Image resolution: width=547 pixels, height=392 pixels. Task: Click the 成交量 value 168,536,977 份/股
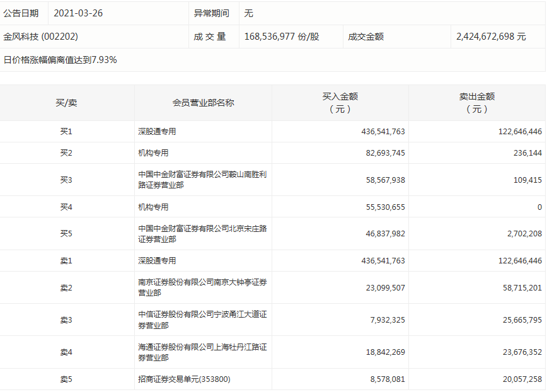point(282,37)
